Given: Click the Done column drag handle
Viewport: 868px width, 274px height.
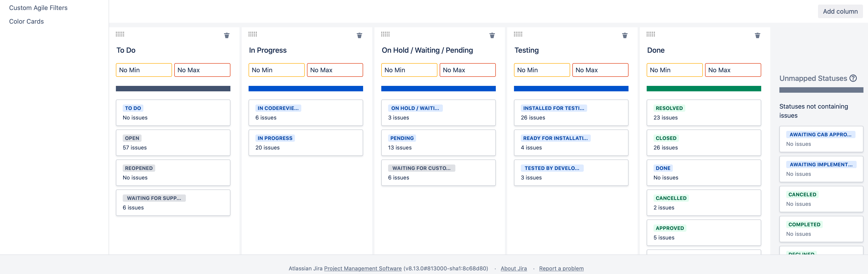Looking at the screenshot, I should [651, 34].
